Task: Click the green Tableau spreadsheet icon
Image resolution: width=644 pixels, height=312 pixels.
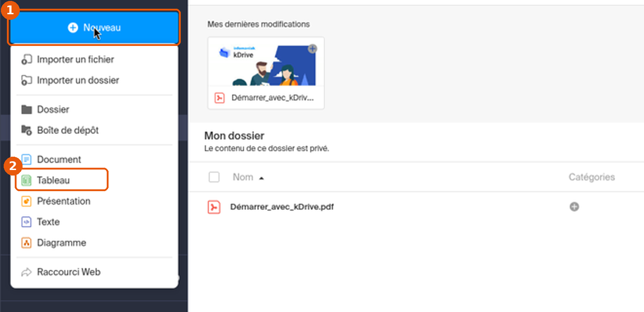Action: (27, 180)
